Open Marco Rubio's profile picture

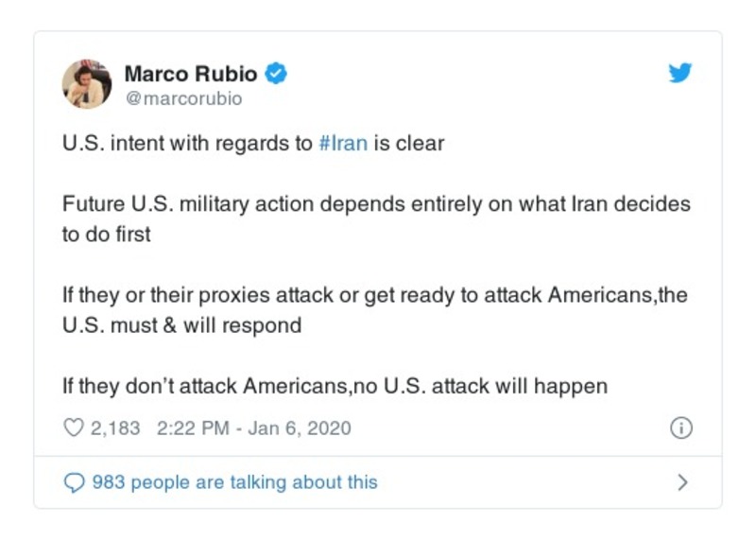pos(87,84)
